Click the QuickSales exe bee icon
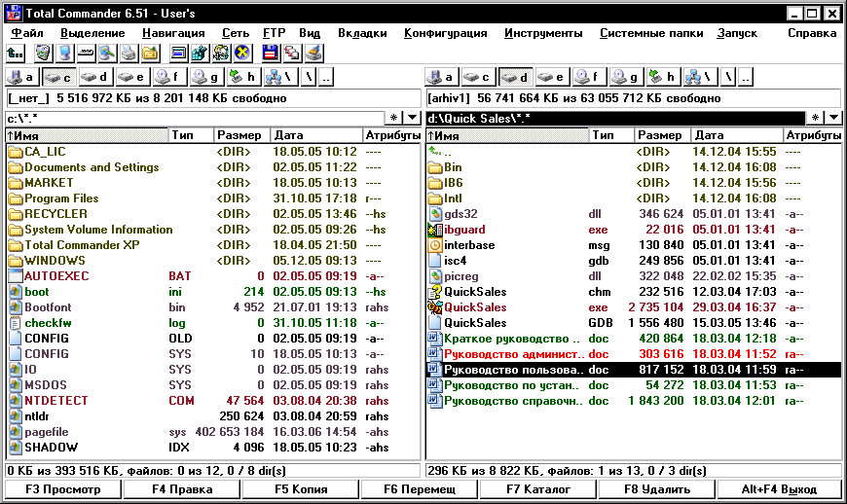This screenshot has height=504, width=847. pos(435,307)
